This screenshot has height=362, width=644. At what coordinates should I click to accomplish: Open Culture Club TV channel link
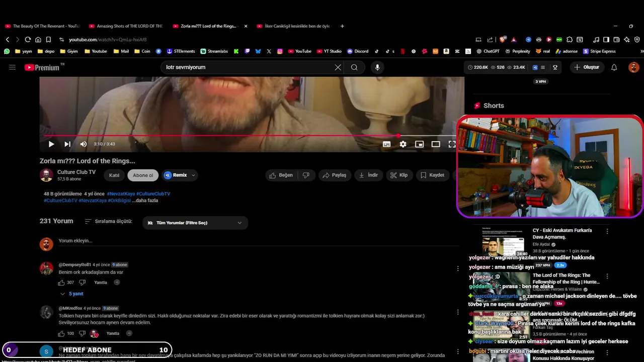76,172
